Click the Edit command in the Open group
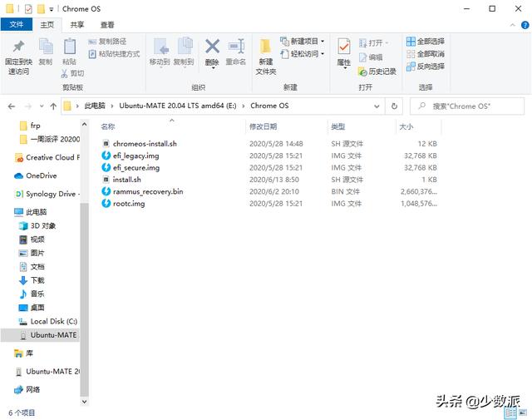The height and width of the screenshot is (420, 532). pyautogui.click(x=371, y=57)
